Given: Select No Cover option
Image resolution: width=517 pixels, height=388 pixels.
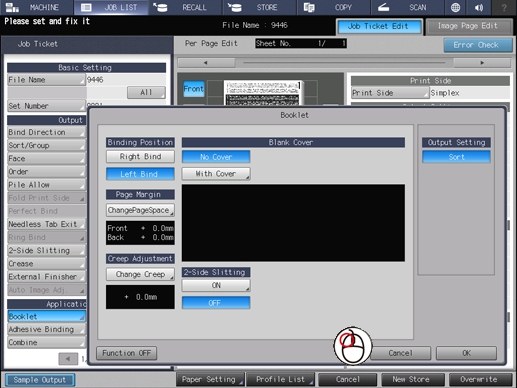Looking at the screenshot, I should coord(216,157).
